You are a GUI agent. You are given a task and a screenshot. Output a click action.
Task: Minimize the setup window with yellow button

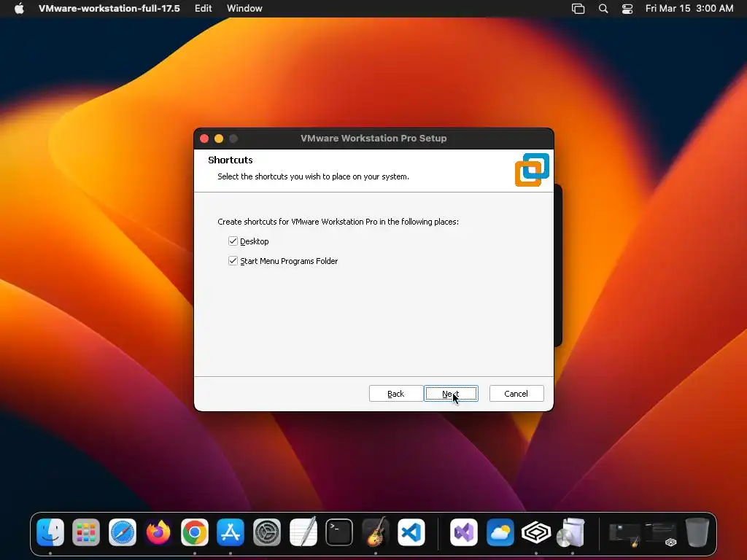(219, 139)
